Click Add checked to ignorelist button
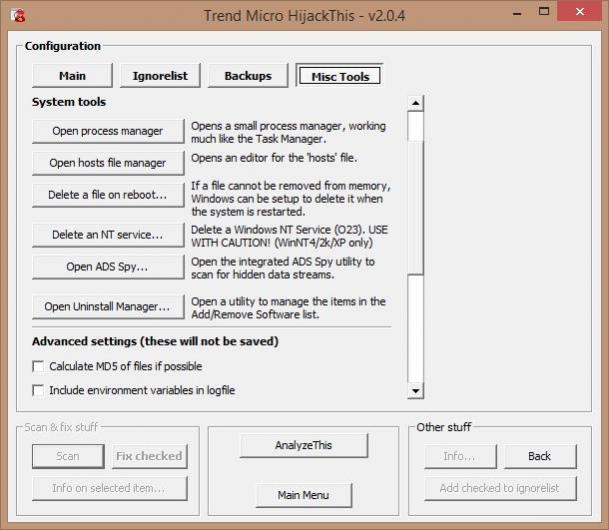 500,488
